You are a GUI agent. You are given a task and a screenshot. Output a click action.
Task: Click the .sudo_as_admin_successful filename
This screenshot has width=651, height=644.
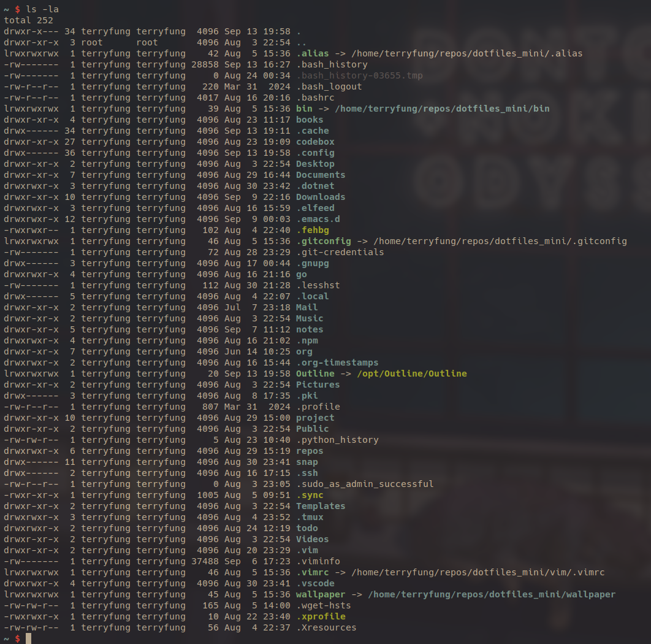(x=365, y=484)
